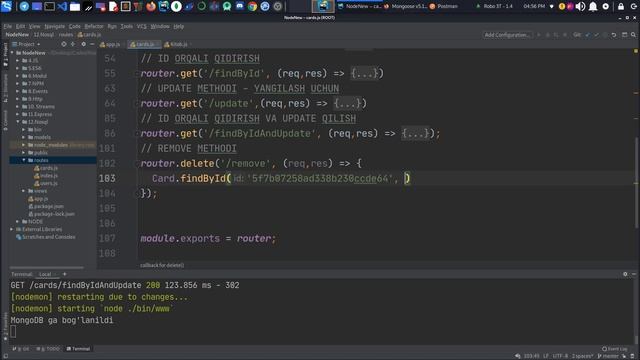Viewport: 640px width, 360px height.
Task: Collapse the routes folder
Action: [x=24, y=160]
